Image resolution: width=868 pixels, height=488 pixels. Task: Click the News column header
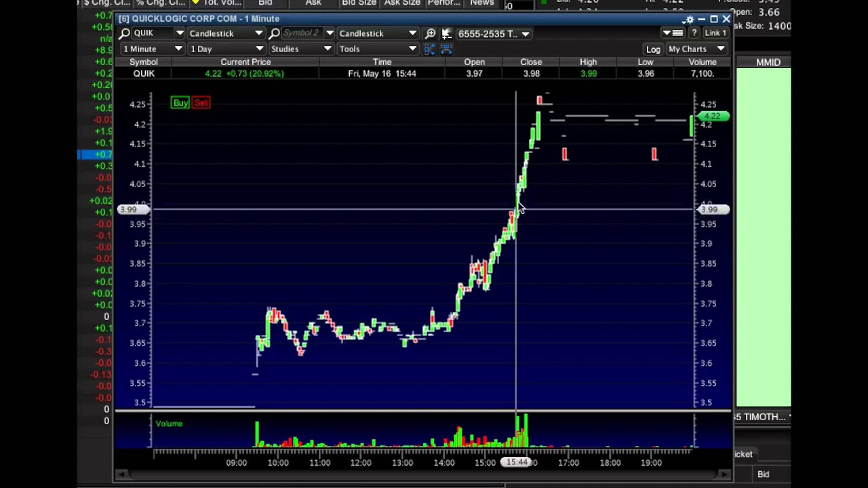[x=482, y=3]
